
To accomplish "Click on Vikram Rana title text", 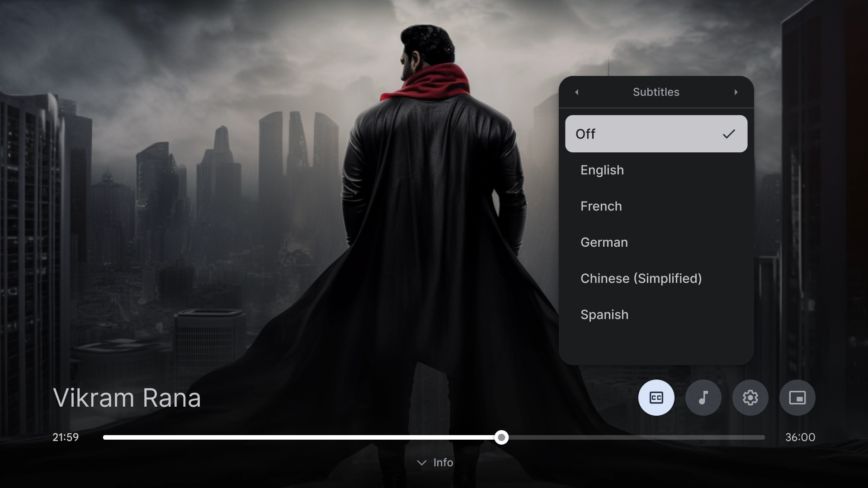I will point(127,398).
